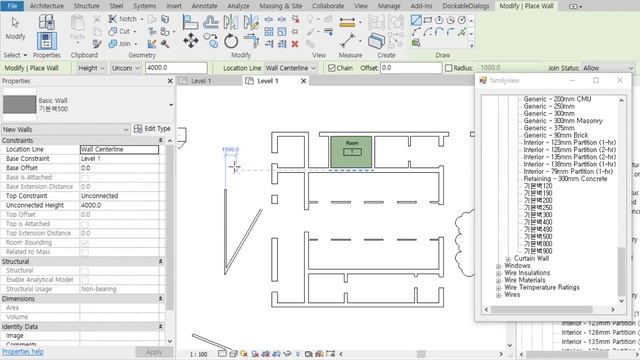Click the Create Similar icon

click(376, 41)
